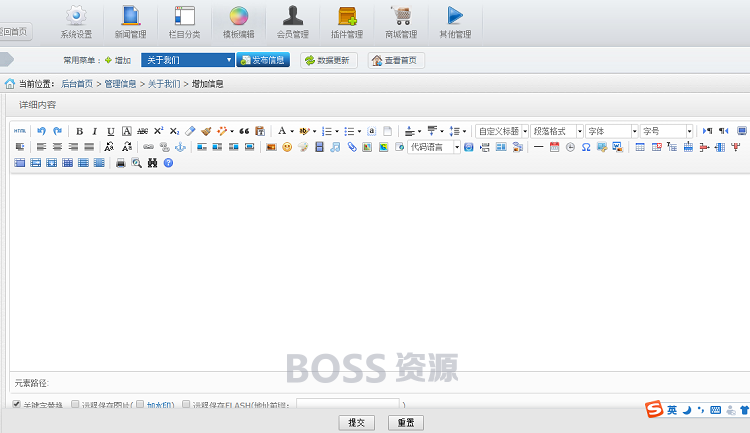Apply strikethrough formatting
This screenshot has width=750, height=433.
pos(142,131)
